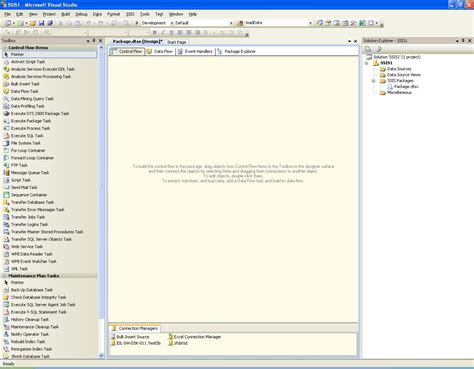Open the Start Page document tab
Screen dimensions: 474x369
point(177,42)
